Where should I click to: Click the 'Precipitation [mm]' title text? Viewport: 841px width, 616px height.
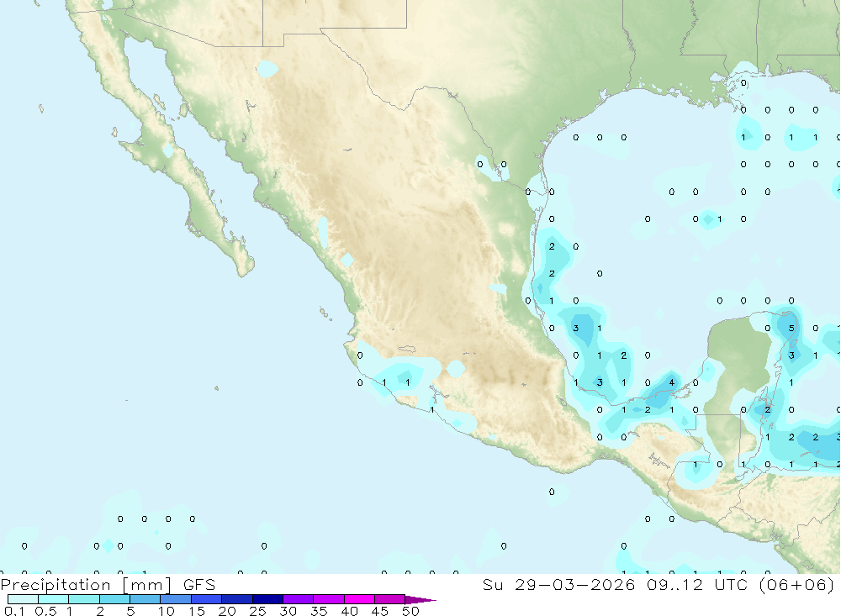pyautogui.click(x=86, y=584)
